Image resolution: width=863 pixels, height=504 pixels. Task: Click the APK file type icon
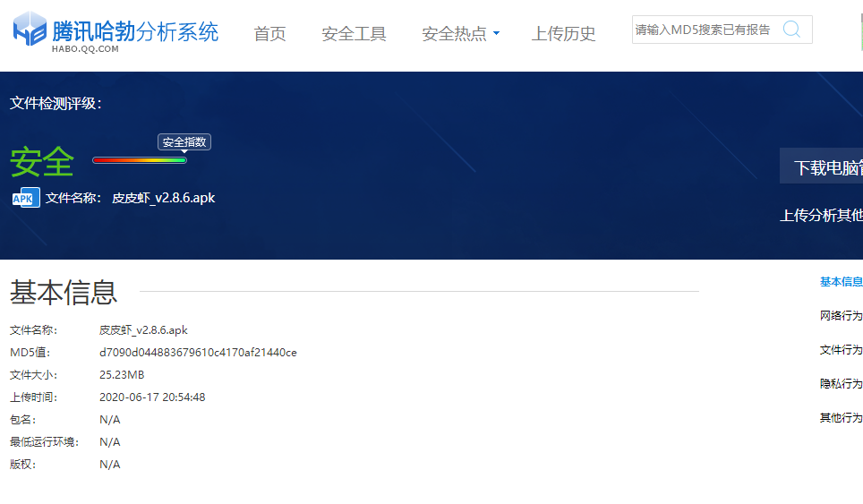click(x=26, y=198)
